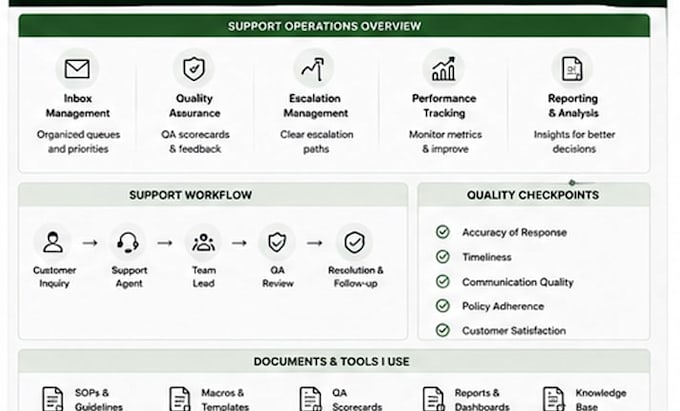Click the Quality Assurance shield icon
This screenshot has height=411, width=680.
pos(194,68)
